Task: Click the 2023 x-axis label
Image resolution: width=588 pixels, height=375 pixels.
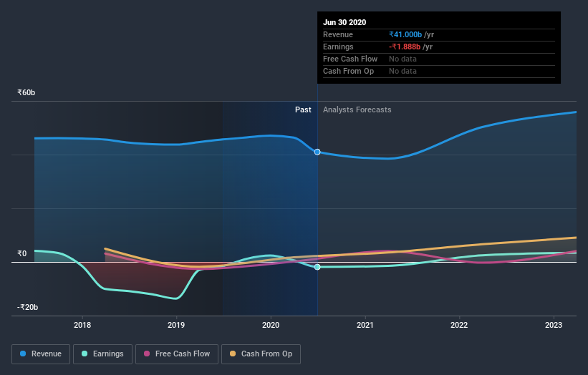Action: coord(554,325)
